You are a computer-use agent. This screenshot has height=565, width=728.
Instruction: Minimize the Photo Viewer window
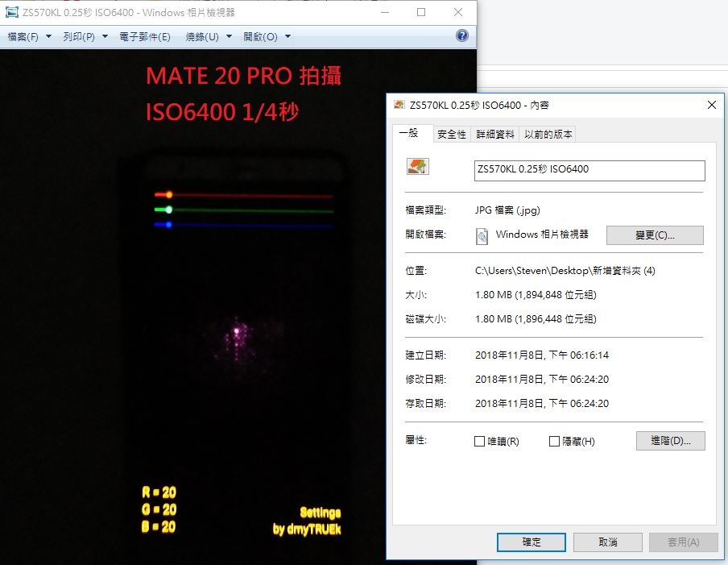(385, 13)
